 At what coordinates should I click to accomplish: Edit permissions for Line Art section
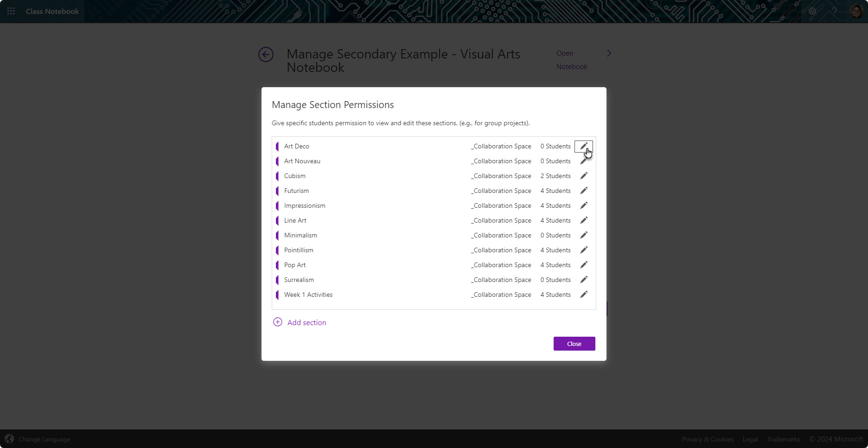coord(584,220)
